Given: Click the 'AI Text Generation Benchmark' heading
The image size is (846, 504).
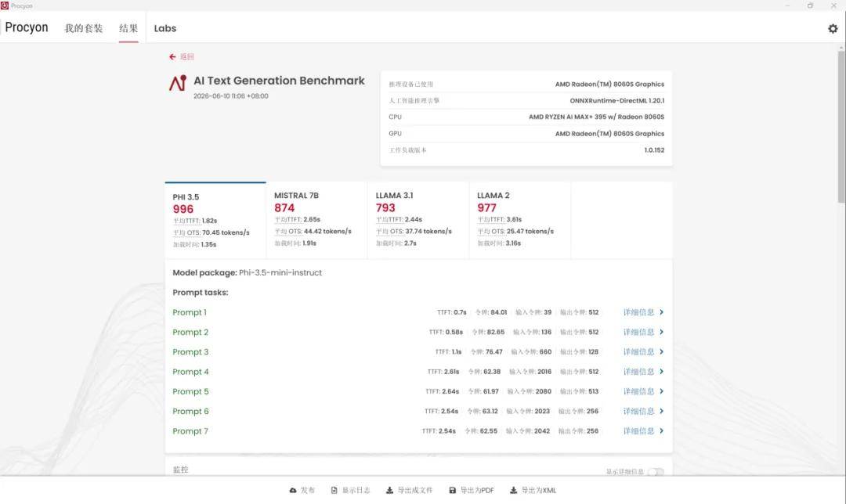Looking at the screenshot, I should 279,81.
